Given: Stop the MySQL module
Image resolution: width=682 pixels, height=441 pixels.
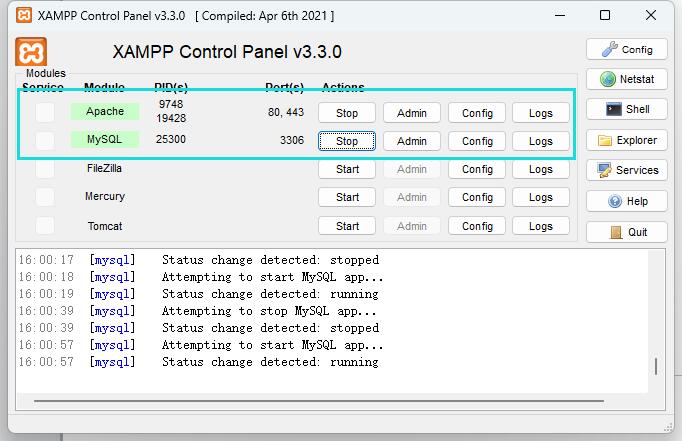Looking at the screenshot, I should coord(347,141).
